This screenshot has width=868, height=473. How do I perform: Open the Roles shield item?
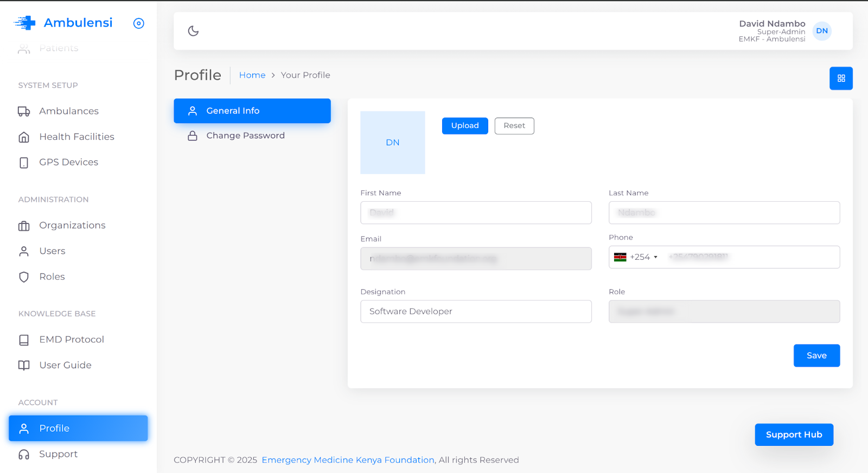pos(52,277)
